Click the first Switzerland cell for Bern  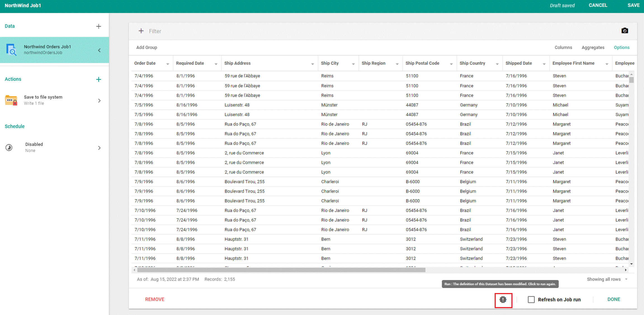[x=471, y=239]
